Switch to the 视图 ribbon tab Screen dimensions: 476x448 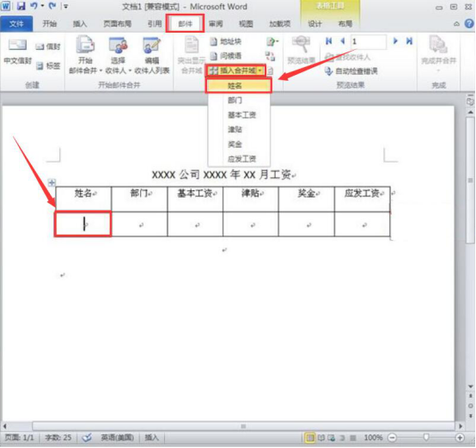[x=246, y=24]
